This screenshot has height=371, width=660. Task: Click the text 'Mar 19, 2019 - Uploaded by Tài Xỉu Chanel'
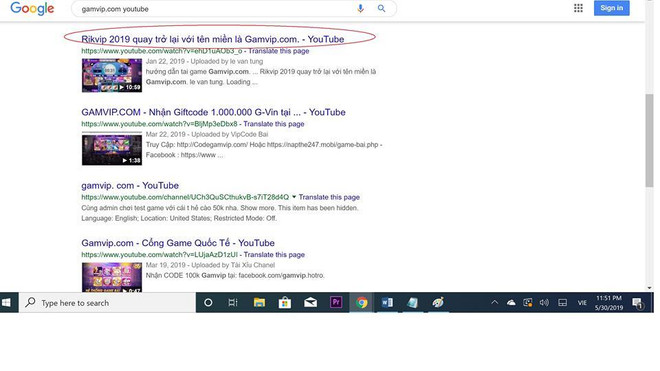click(210, 265)
